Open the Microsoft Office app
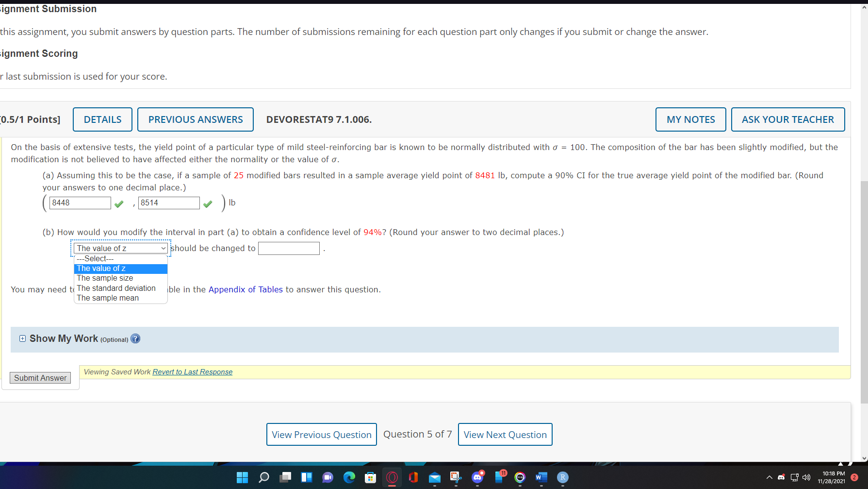 (x=413, y=477)
